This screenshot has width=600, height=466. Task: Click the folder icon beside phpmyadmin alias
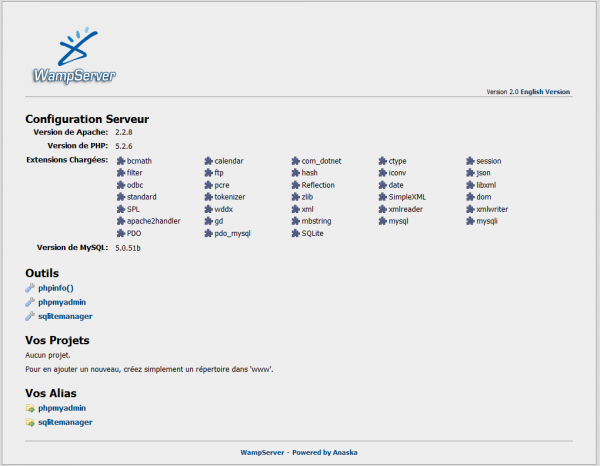coord(30,408)
